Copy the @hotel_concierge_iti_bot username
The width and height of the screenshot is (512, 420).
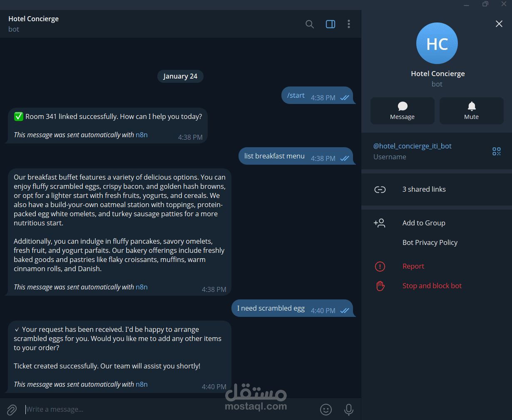point(413,146)
